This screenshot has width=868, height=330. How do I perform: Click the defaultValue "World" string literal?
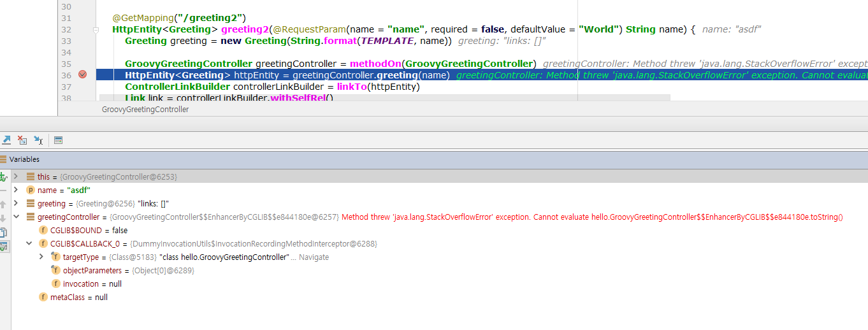pos(600,29)
